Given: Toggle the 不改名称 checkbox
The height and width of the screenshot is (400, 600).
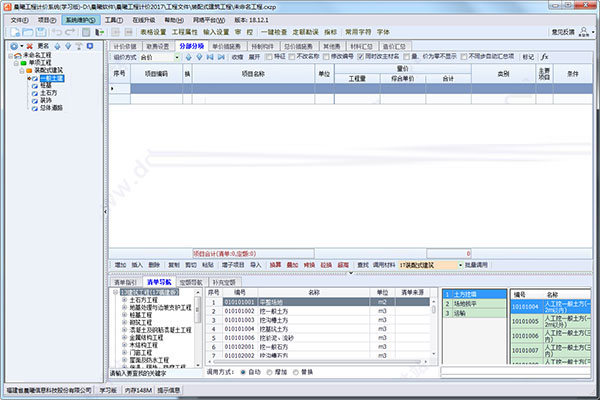Looking at the screenshot, I should 292,57.
